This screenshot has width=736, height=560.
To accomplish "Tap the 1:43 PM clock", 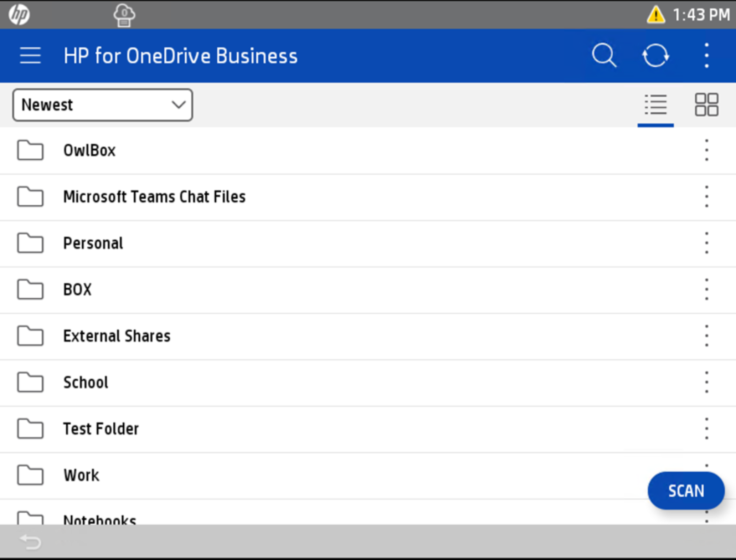I will pos(701,15).
